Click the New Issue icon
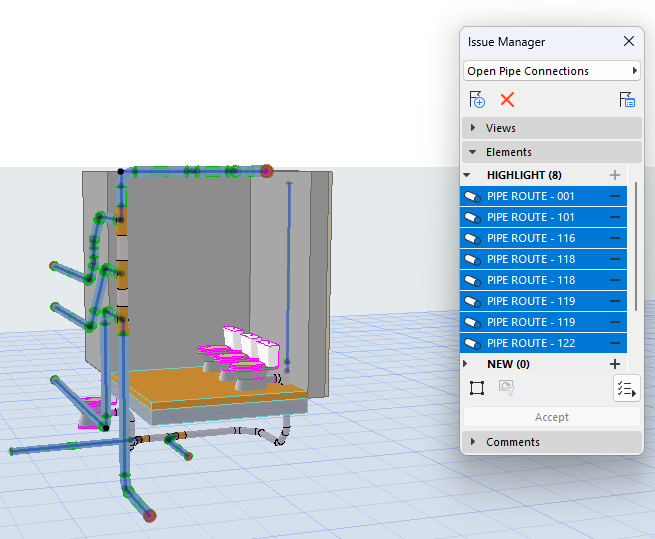Screen dimensions: 655x539 point(477,99)
